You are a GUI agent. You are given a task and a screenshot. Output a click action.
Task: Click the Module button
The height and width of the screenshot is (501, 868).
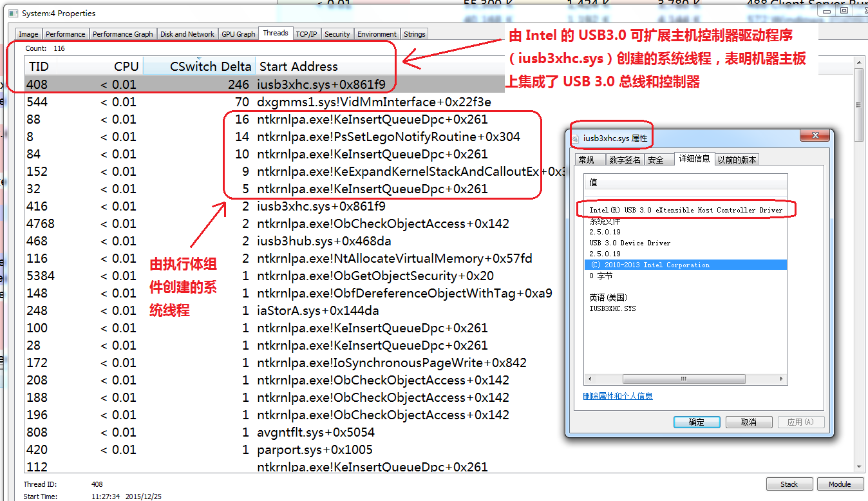click(x=840, y=484)
